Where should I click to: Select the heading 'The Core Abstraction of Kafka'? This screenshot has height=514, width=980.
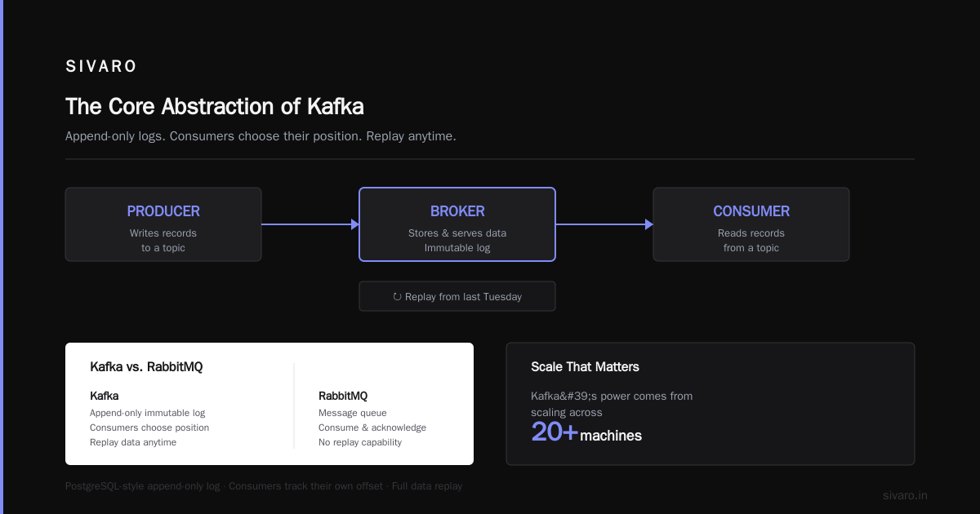pos(215,107)
